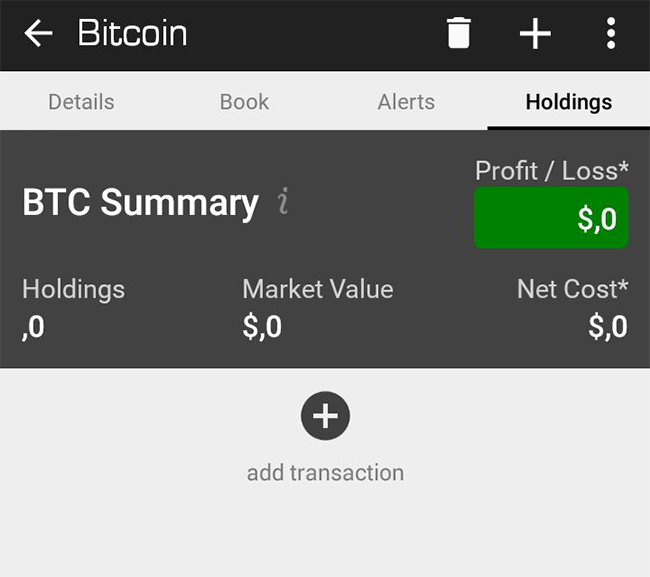
Task: Click the Holdings quantity value
Action: [33, 327]
